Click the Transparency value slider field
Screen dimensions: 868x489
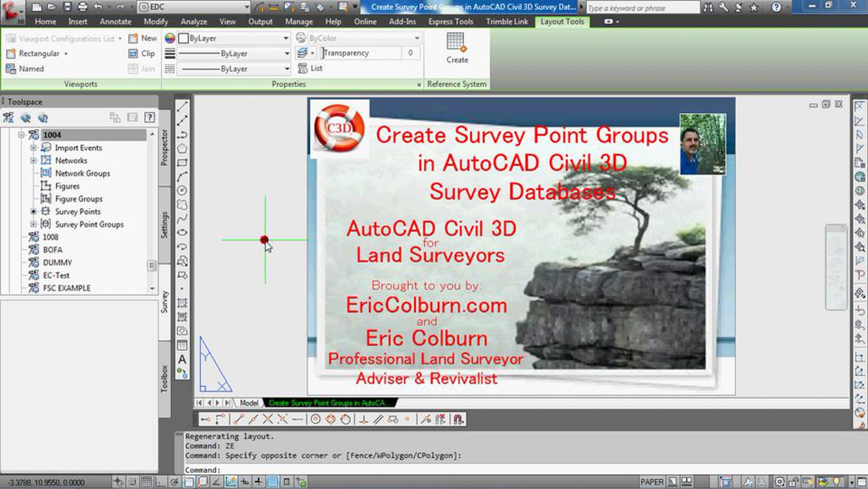pyautogui.click(x=362, y=53)
